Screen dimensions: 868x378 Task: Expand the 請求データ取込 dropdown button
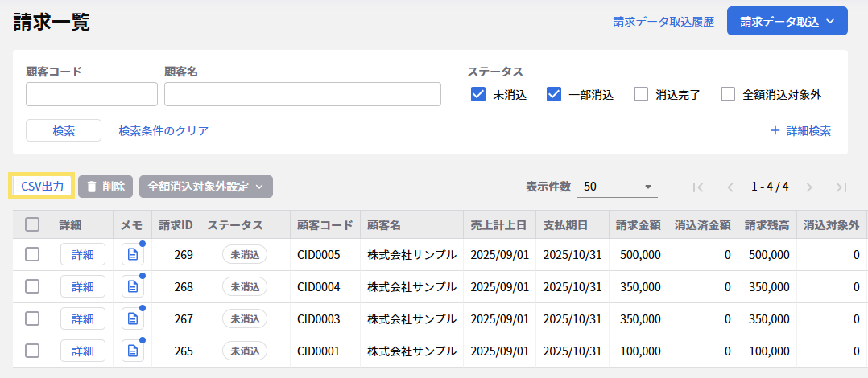click(x=787, y=22)
